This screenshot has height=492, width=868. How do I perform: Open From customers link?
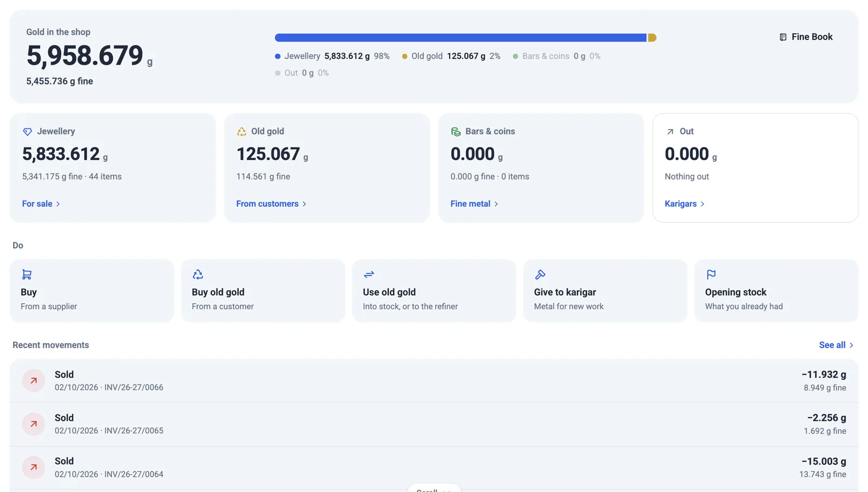pos(271,204)
